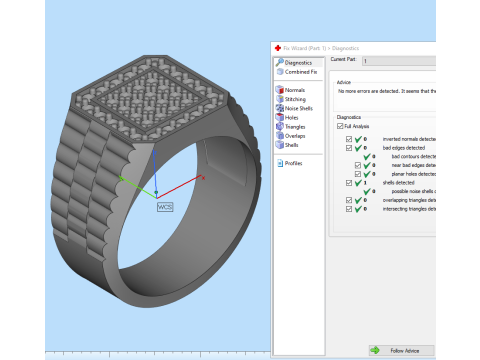This screenshot has height=360, width=480.
Task: Toggle the intersecting triangles checkbox
Action: 349,209
